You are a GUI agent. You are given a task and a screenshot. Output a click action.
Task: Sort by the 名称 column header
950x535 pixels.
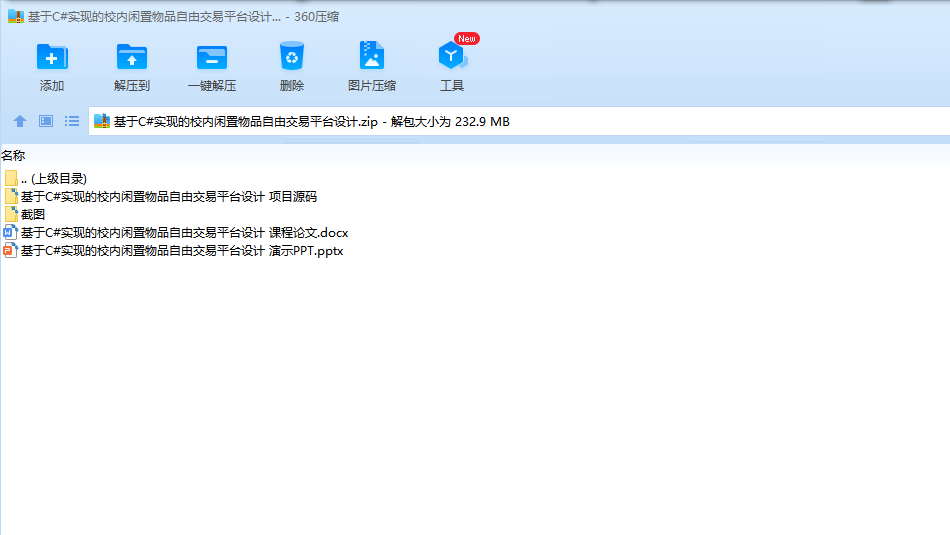pos(13,156)
